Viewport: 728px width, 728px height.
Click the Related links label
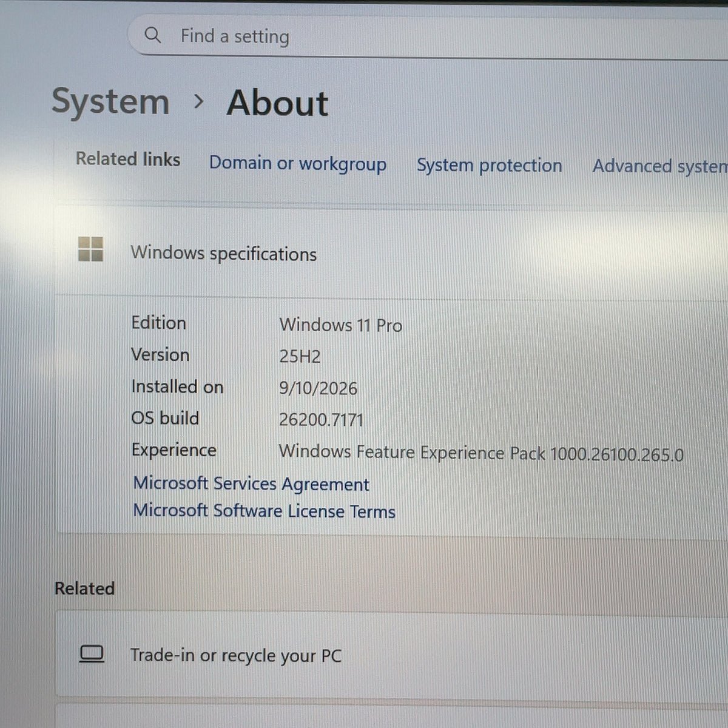[128, 159]
